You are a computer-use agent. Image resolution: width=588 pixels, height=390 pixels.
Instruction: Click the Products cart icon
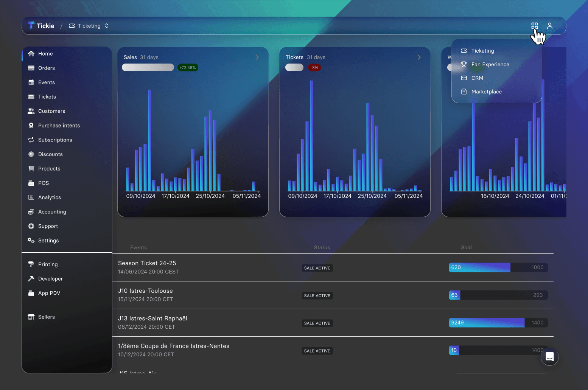pos(31,169)
